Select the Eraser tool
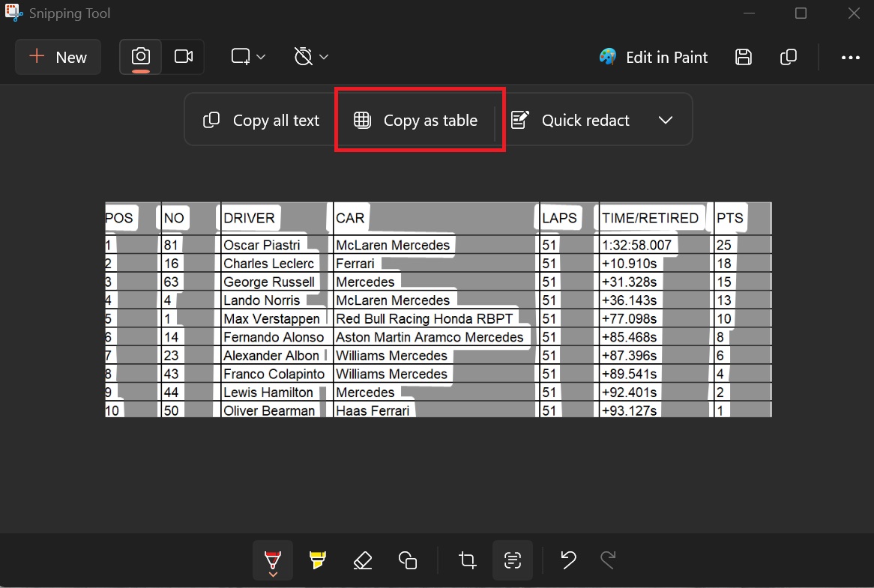The width and height of the screenshot is (874, 588). [363, 560]
